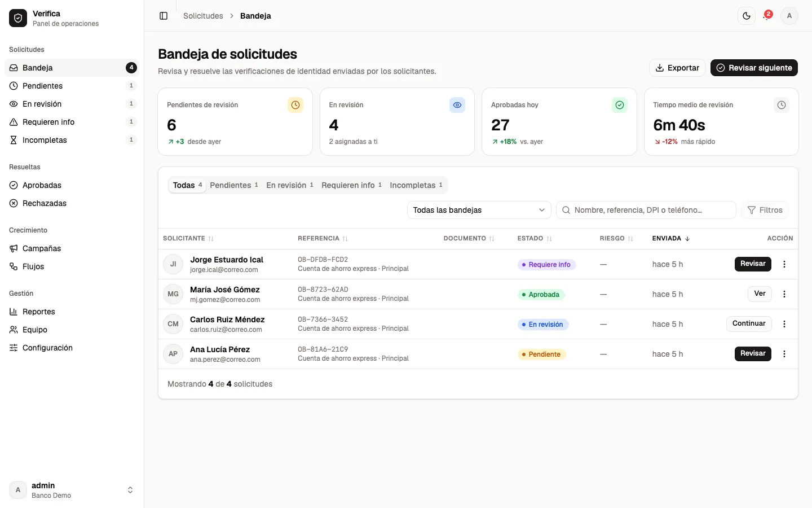Click Revisar for Ana Lucía Pérez

click(753, 354)
